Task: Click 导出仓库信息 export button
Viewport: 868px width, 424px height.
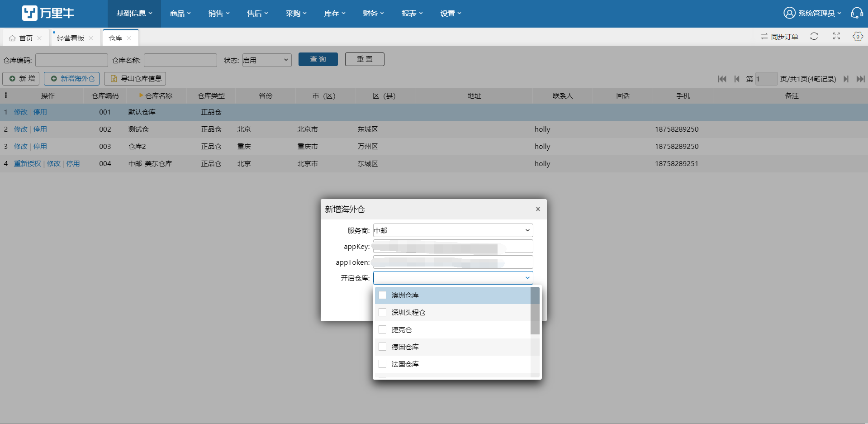Action: coord(135,79)
